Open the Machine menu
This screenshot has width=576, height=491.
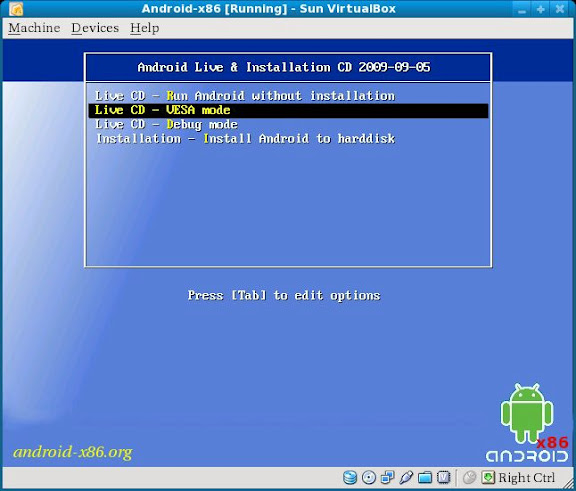[34, 28]
